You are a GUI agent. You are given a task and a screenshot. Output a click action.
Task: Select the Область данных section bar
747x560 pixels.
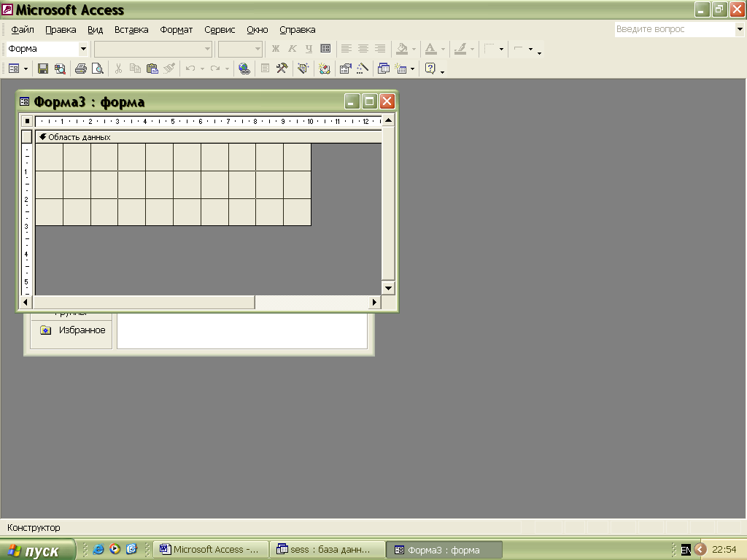[208, 137]
